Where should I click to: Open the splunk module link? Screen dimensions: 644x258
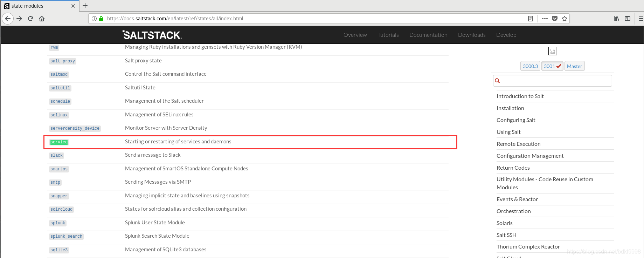point(58,223)
